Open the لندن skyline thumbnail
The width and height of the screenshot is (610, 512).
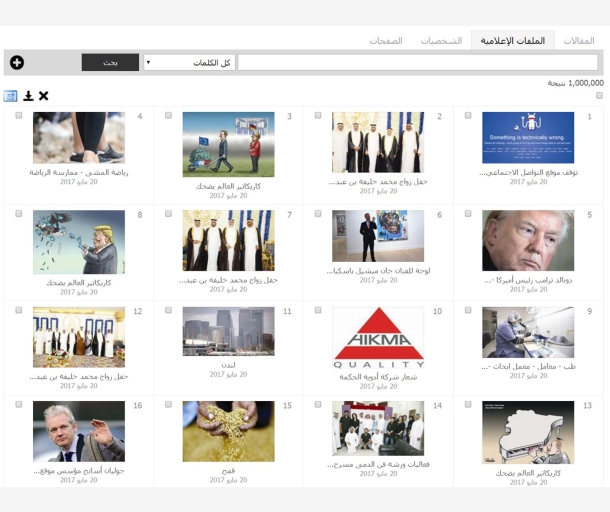tap(229, 331)
